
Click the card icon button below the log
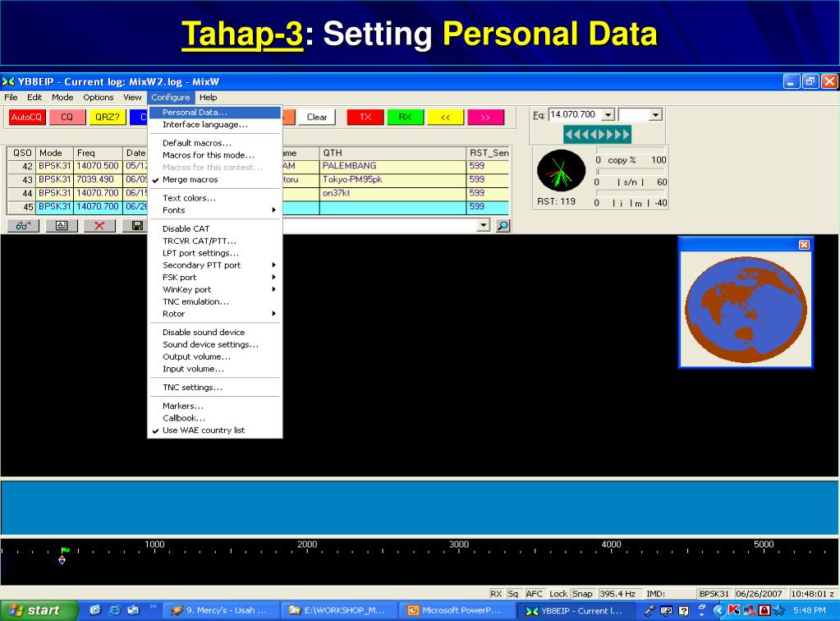click(62, 226)
